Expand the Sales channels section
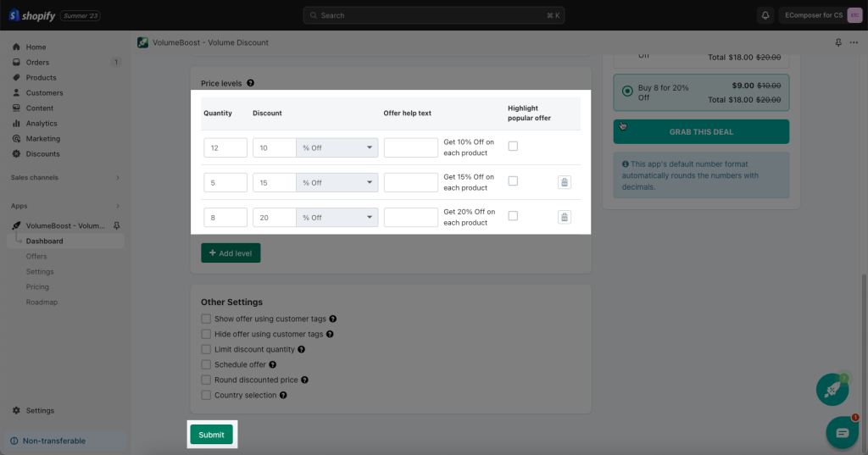This screenshot has height=455, width=868. point(65,178)
